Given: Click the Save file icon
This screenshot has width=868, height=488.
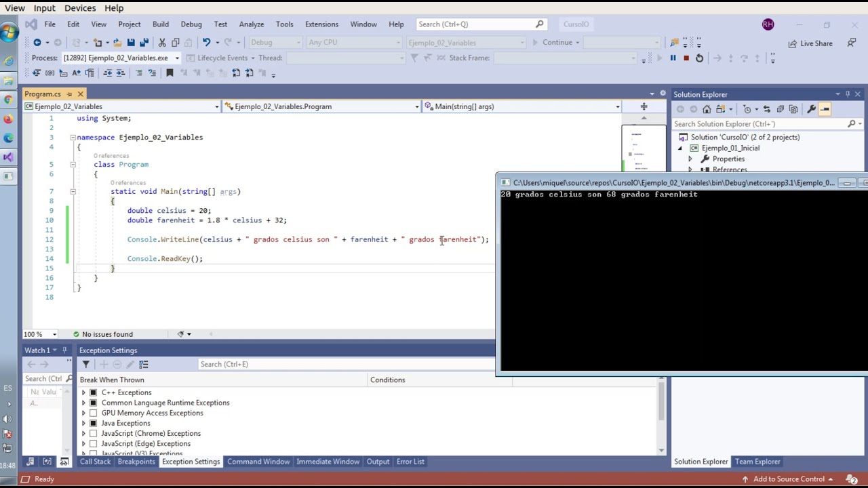Looking at the screenshot, I should (x=131, y=43).
